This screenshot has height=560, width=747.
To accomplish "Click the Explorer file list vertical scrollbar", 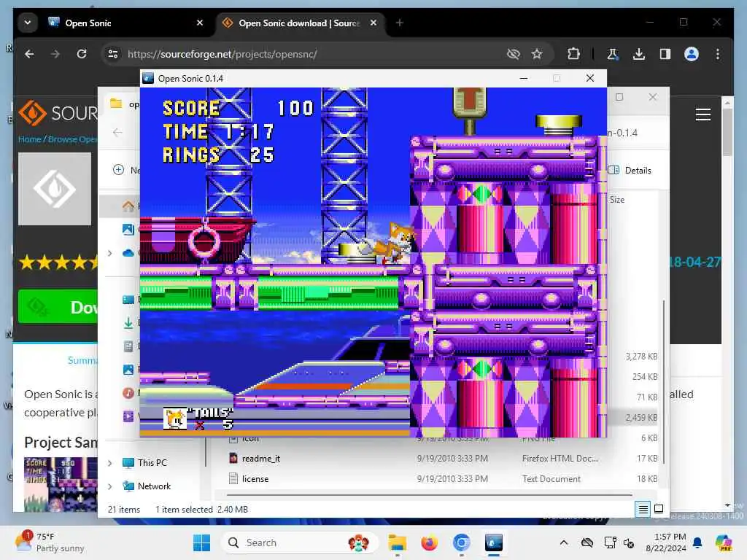I will coord(663,381).
